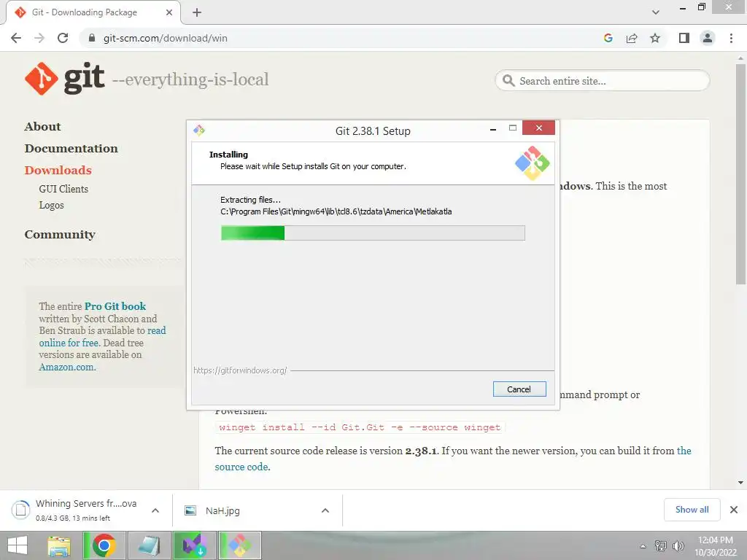Open the Windows Start button

coord(18,545)
